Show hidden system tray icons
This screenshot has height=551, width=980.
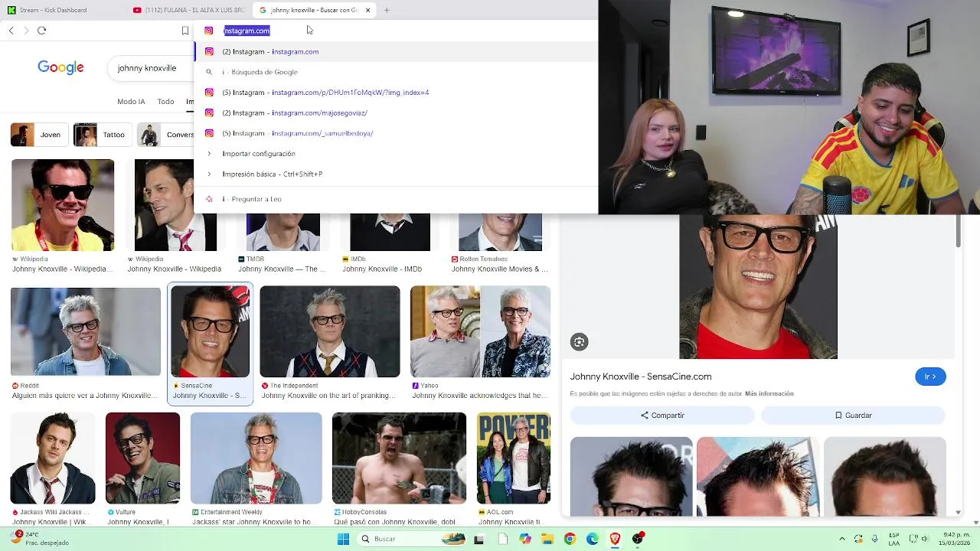tap(842, 539)
